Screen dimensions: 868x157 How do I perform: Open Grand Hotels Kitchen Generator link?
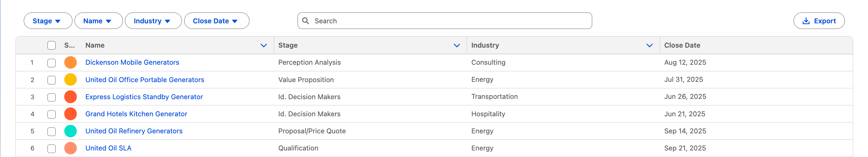coord(136,114)
